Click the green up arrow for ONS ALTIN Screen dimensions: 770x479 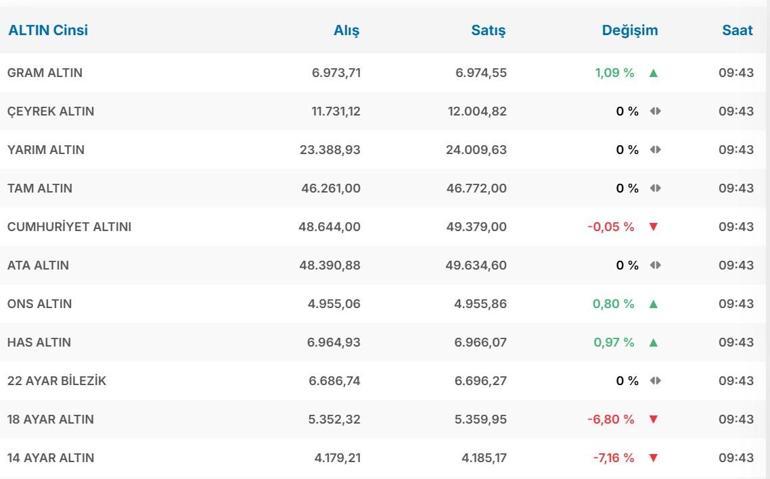pyautogui.click(x=653, y=304)
